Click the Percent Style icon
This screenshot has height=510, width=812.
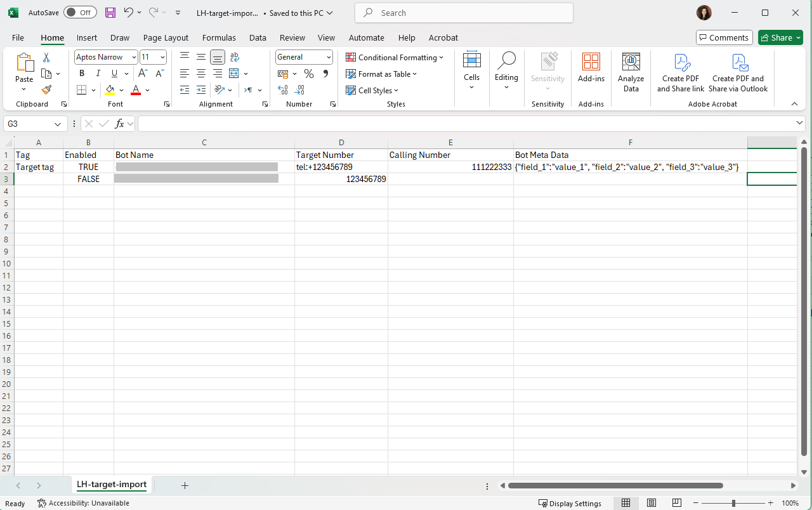309,74
